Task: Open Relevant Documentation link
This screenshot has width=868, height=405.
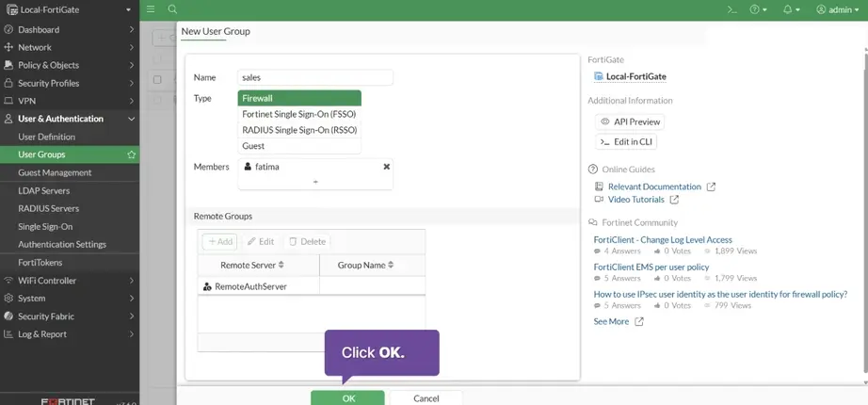Action: (654, 186)
